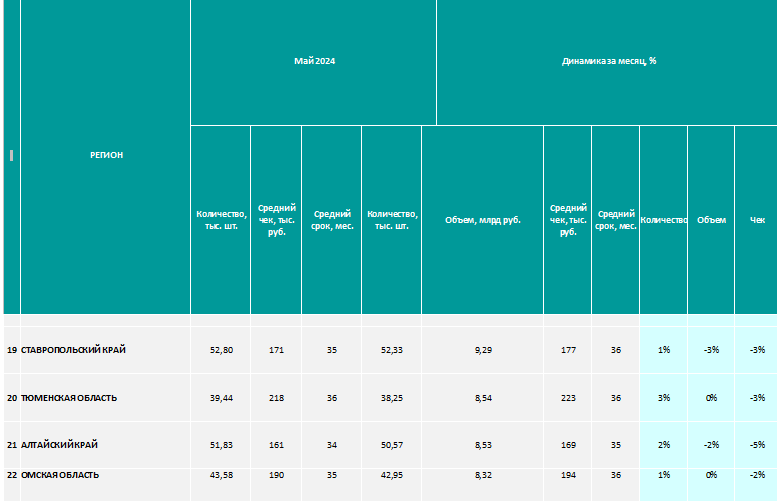Click the cell with value 39,44
Image resolution: width=777 pixels, height=501 pixels.
221,398
